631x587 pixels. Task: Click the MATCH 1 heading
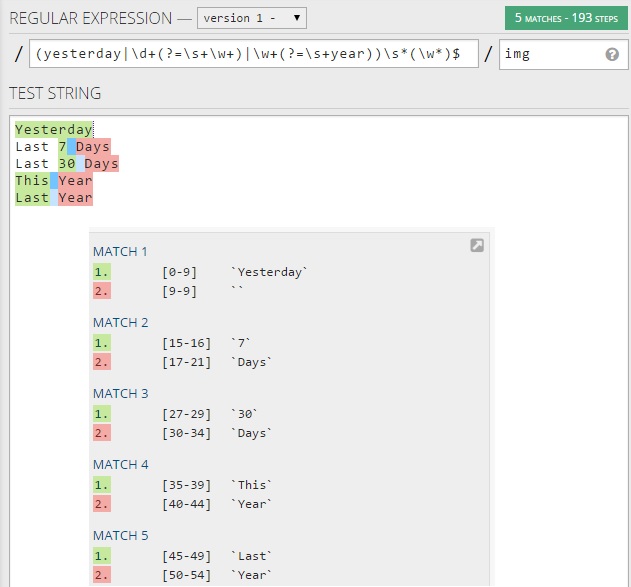[120, 251]
